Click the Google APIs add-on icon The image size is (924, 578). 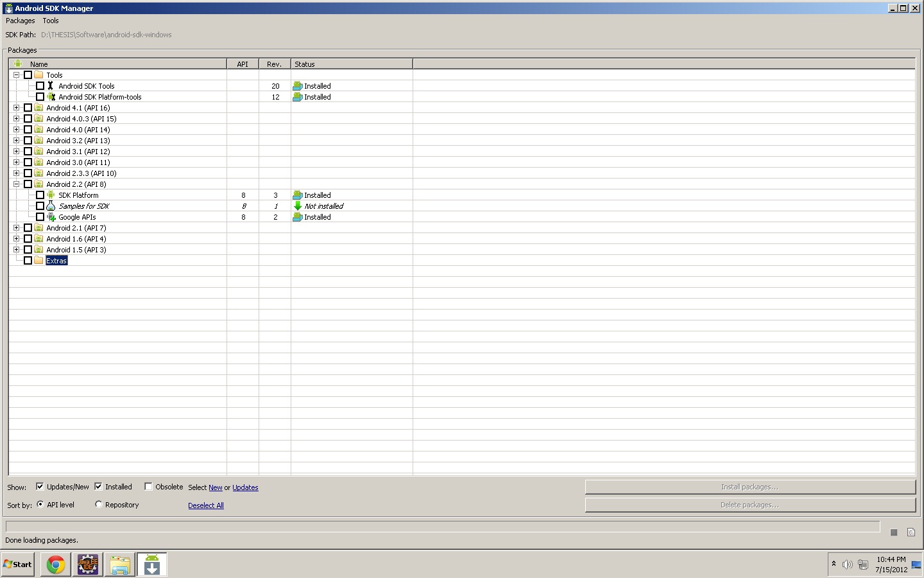pos(51,216)
